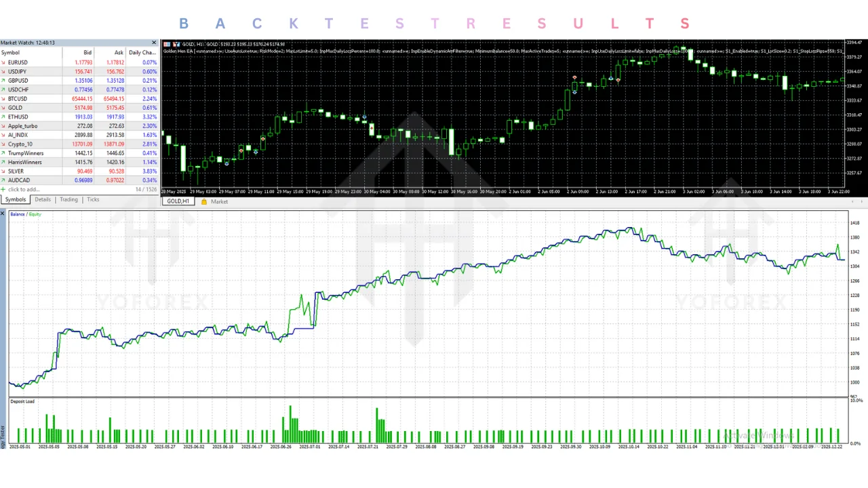Select the Ticks tab
This screenshot has width=868, height=488.
93,200
